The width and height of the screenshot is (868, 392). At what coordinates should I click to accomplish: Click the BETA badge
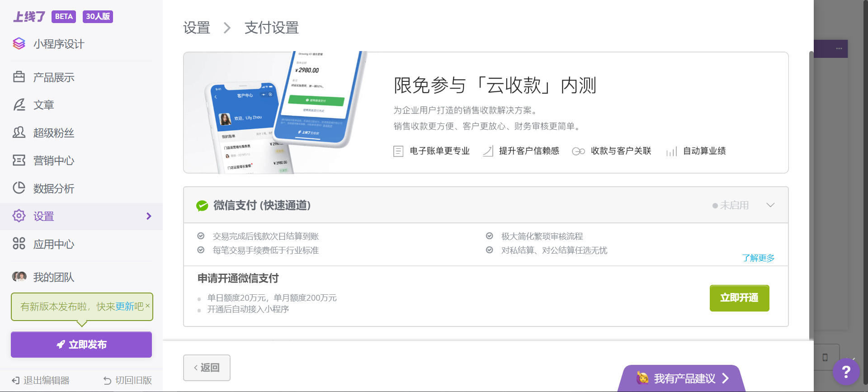(x=64, y=17)
